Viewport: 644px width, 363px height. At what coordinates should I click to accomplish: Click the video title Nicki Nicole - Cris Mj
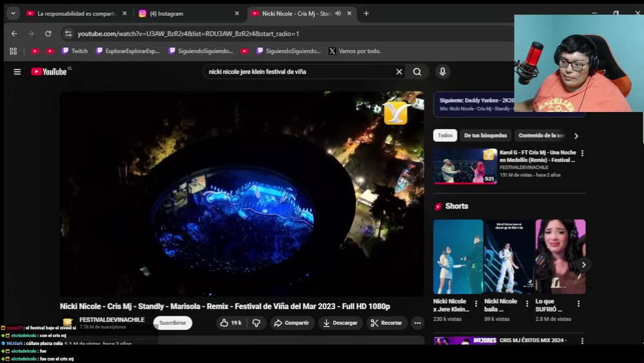(x=225, y=306)
